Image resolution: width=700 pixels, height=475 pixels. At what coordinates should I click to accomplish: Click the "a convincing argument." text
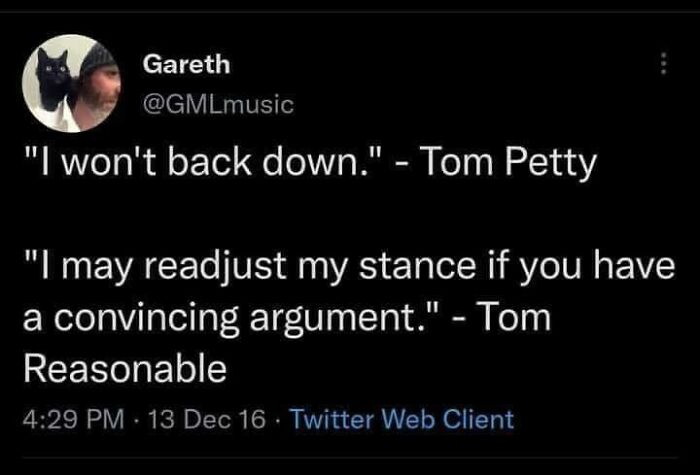(x=214, y=318)
